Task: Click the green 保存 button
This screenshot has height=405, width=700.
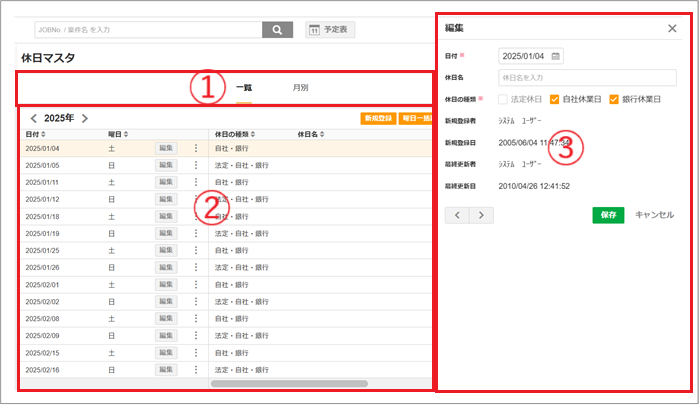Action: pos(608,214)
